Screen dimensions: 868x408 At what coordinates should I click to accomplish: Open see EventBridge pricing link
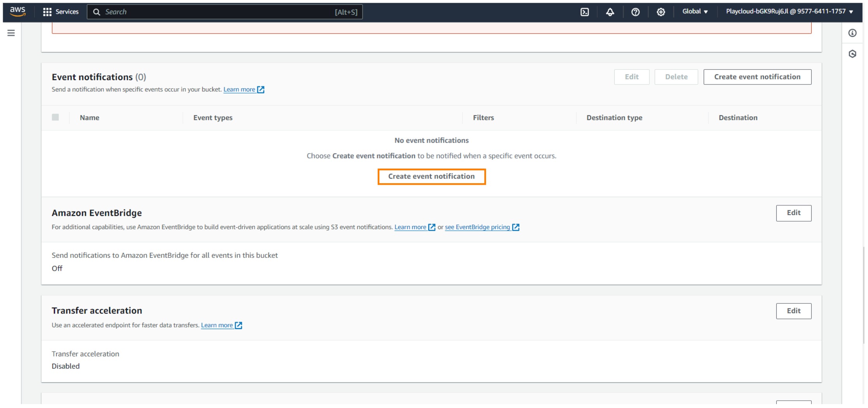(477, 227)
